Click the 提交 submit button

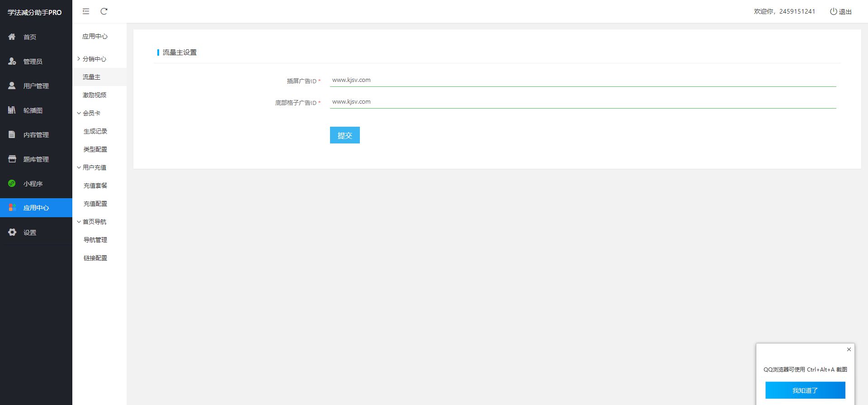(345, 135)
